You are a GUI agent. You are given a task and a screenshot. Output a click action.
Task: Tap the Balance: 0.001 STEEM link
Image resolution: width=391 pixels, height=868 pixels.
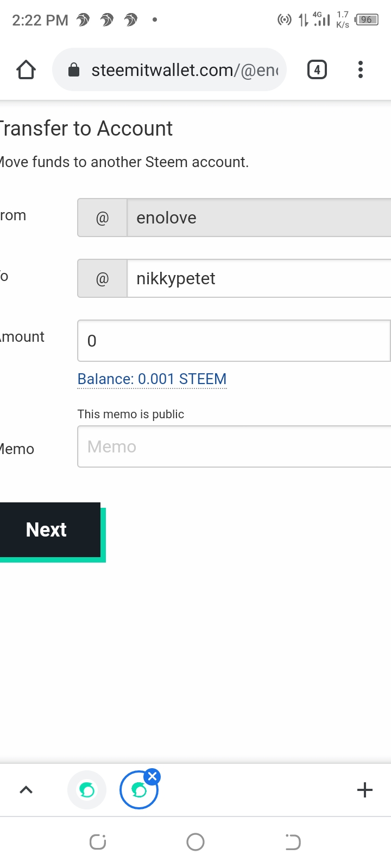[152, 379]
